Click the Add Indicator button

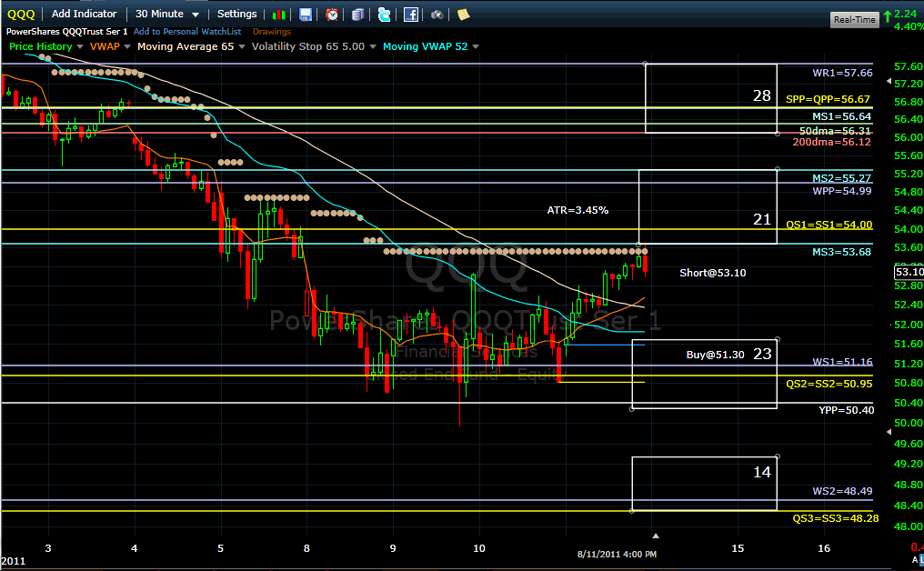85,14
